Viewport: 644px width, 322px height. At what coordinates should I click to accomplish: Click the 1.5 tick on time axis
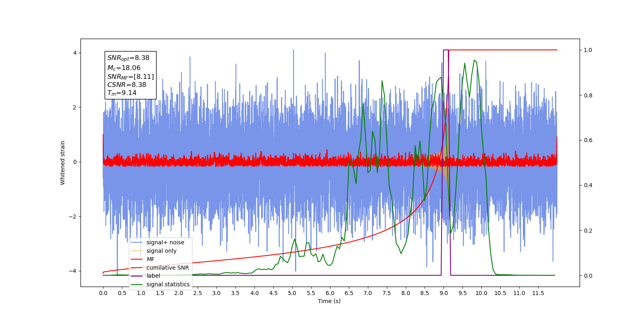click(160, 293)
